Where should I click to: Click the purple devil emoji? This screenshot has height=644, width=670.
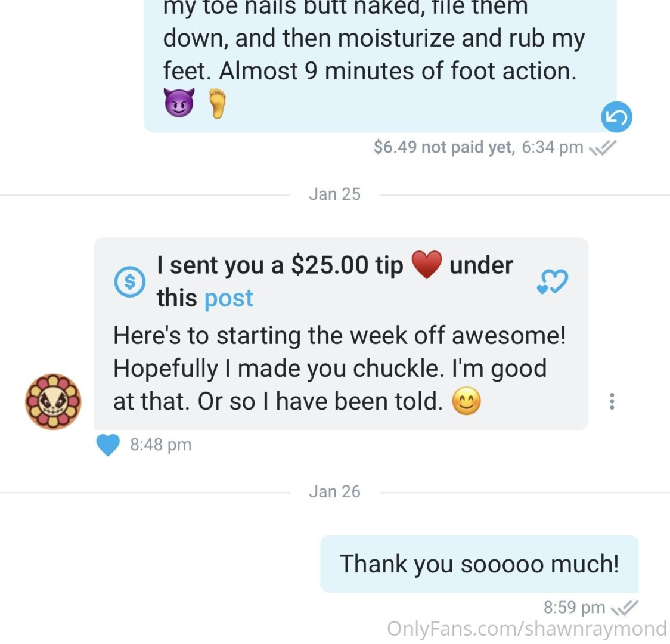point(179,103)
